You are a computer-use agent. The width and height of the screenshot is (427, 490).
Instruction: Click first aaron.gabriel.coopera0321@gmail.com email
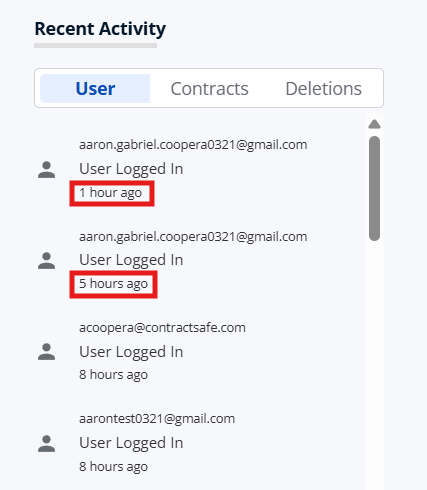pyautogui.click(x=193, y=145)
